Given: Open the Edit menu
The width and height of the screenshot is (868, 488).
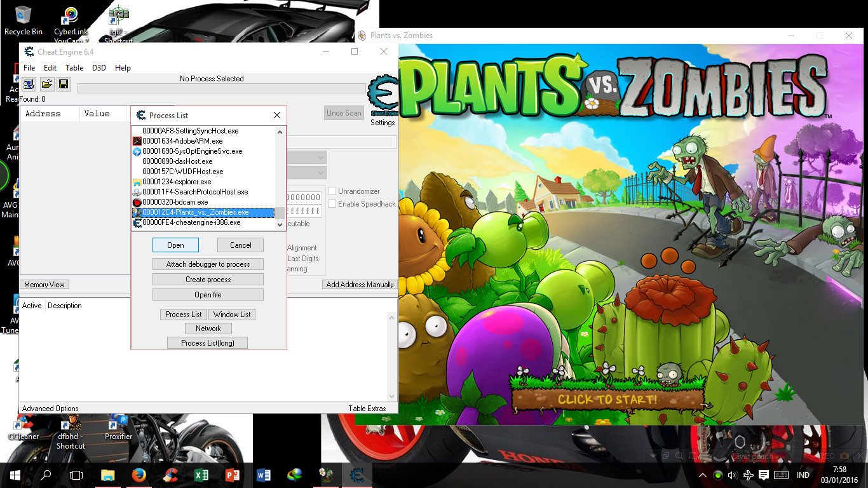Looking at the screenshot, I should click(50, 68).
